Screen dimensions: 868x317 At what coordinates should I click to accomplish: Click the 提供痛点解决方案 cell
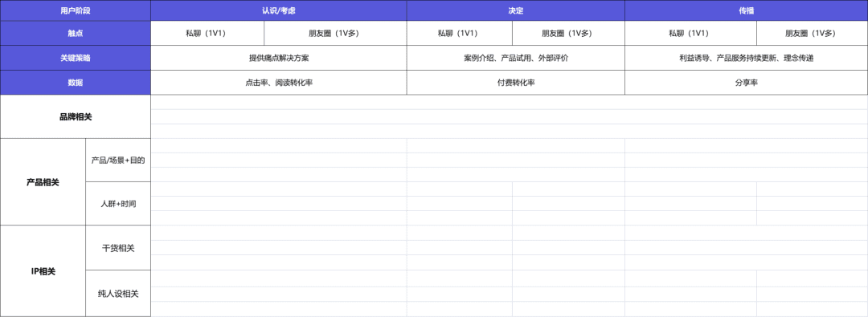278,58
